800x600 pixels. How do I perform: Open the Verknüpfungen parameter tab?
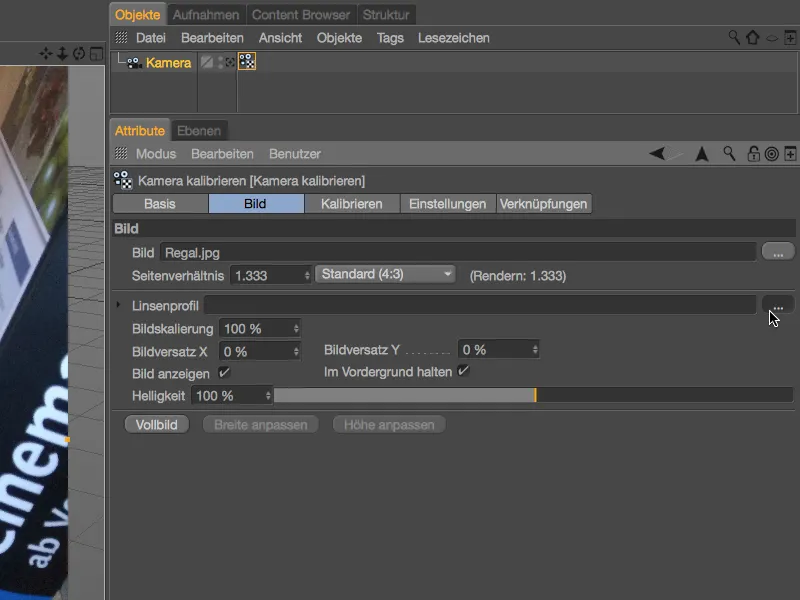543,204
